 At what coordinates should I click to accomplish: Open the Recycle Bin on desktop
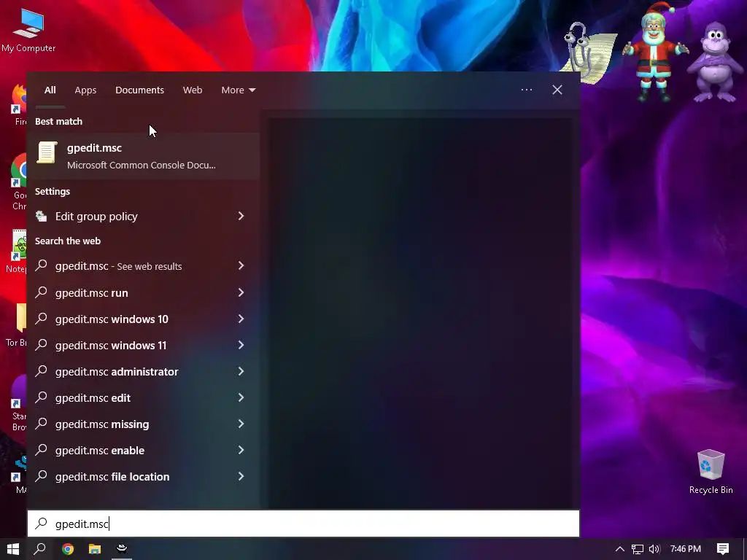711,471
